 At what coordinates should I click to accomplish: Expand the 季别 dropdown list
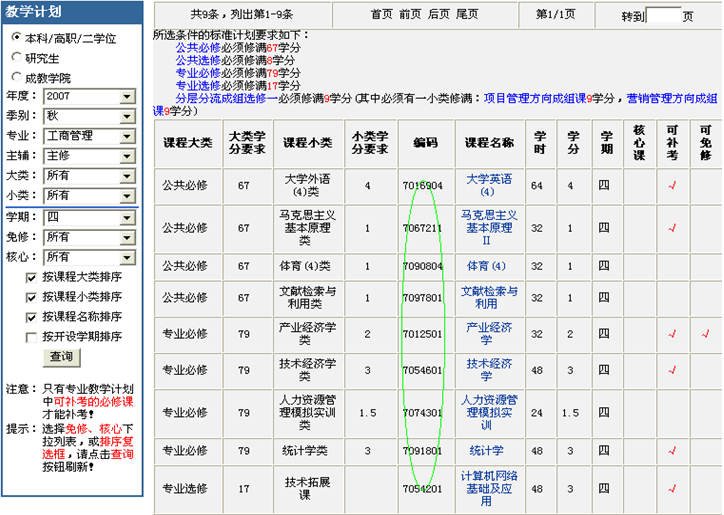coord(127,116)
